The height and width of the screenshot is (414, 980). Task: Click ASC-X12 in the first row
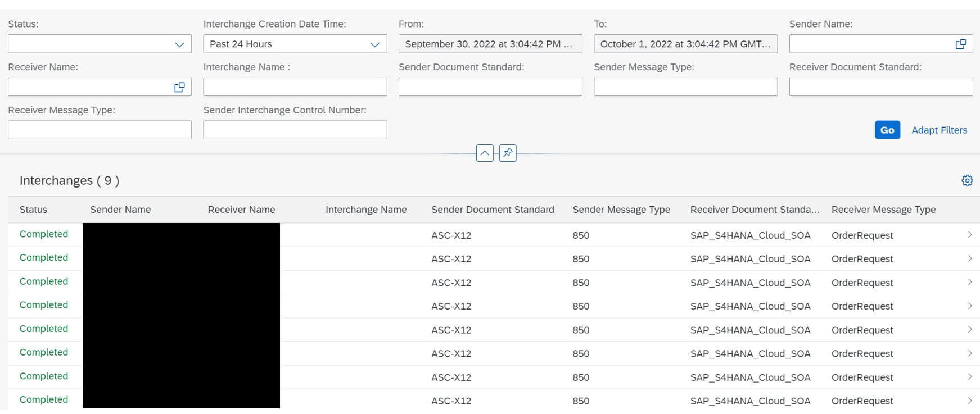coord(451,235)
